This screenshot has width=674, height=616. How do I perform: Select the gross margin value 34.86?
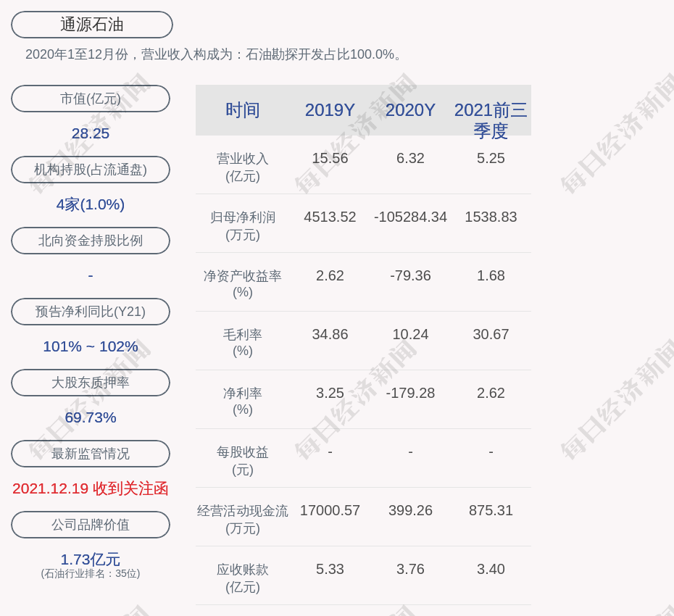pyautogui.click(x=330, y=334)
